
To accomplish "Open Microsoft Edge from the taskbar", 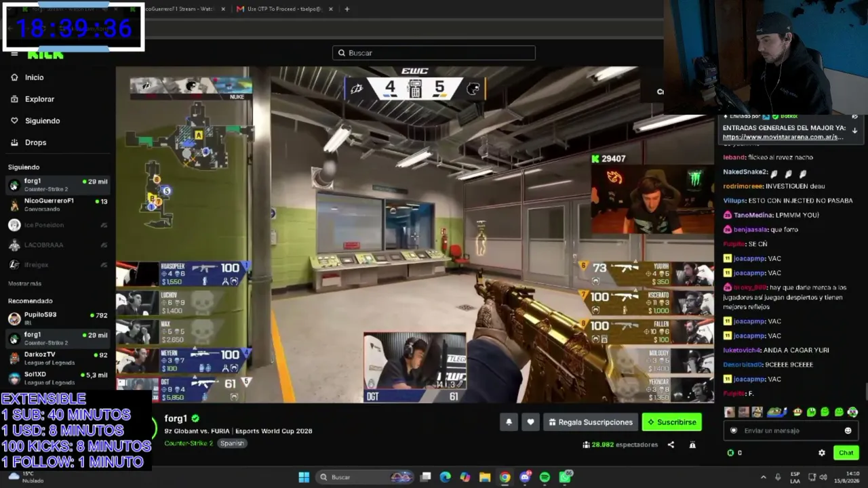I will (445, 477).
